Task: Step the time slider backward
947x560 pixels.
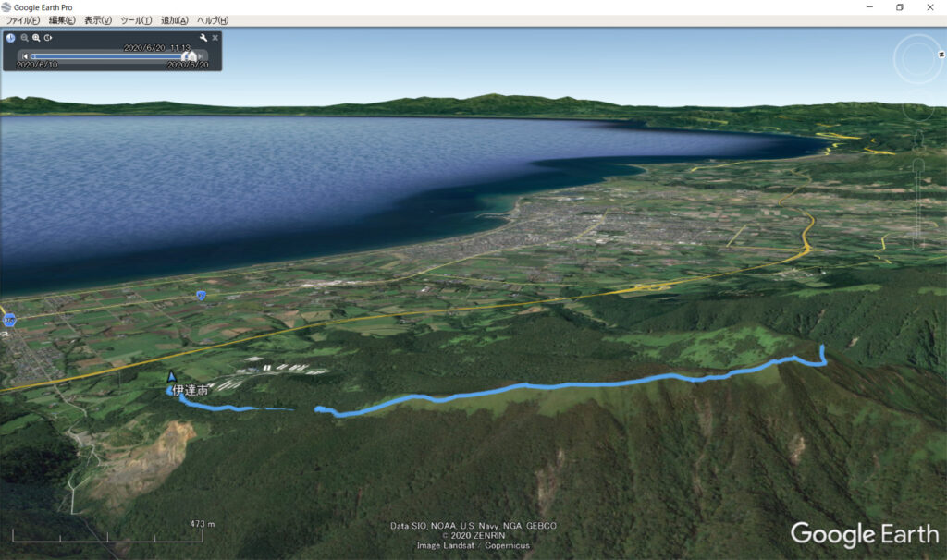Action: point(26,56)
